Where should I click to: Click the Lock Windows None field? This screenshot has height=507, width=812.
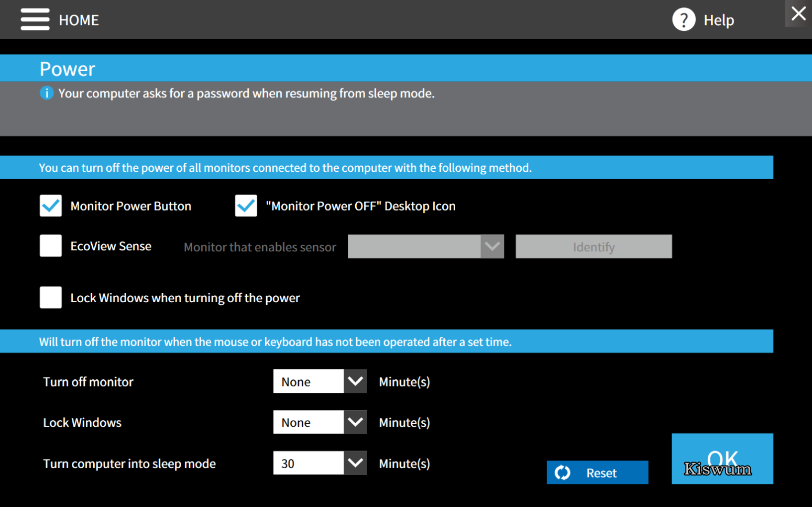pyautogui.click(x=309, y=422)
